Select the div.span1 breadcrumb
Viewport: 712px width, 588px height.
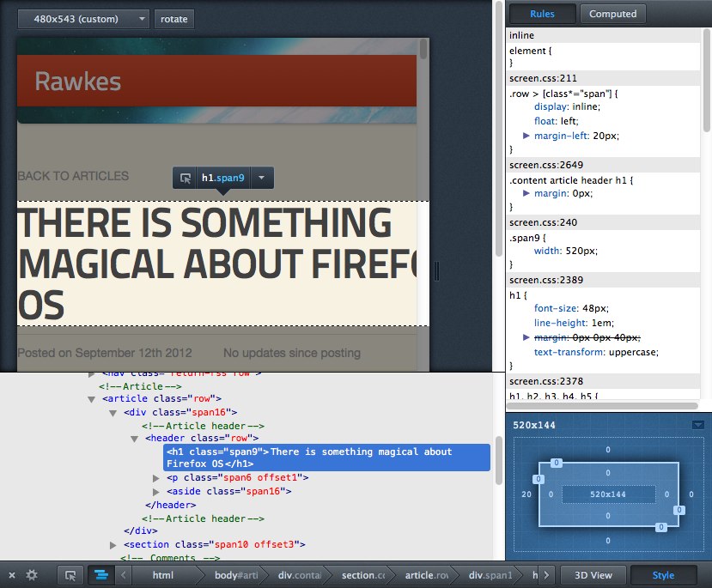coord(490,575)
